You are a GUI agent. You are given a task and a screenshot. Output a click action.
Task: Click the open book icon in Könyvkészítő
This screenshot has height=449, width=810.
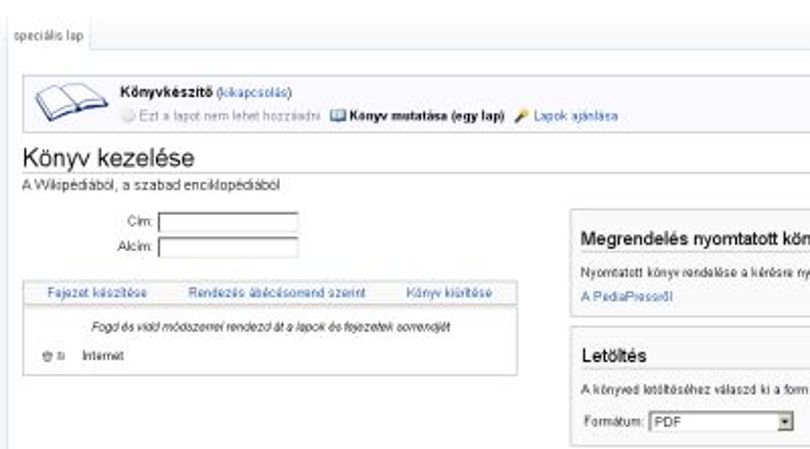pyautogui.click(x=71, y=101)
